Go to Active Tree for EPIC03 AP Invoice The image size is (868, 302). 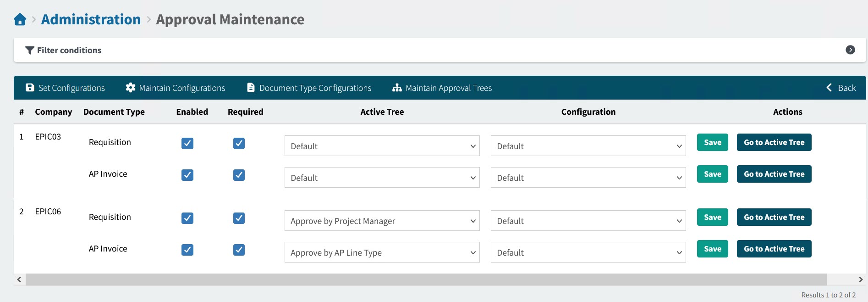774,174
